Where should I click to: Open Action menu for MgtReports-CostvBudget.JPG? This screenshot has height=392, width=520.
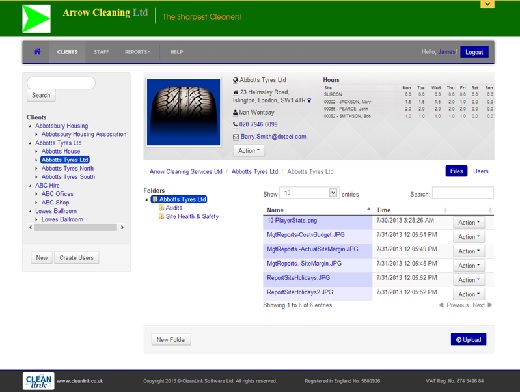(469, 237)
